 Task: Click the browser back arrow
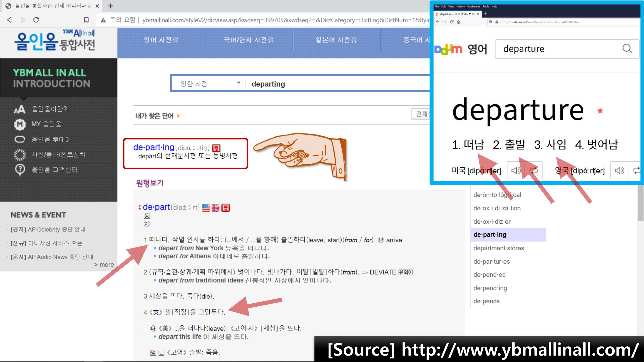coord(10,20)
